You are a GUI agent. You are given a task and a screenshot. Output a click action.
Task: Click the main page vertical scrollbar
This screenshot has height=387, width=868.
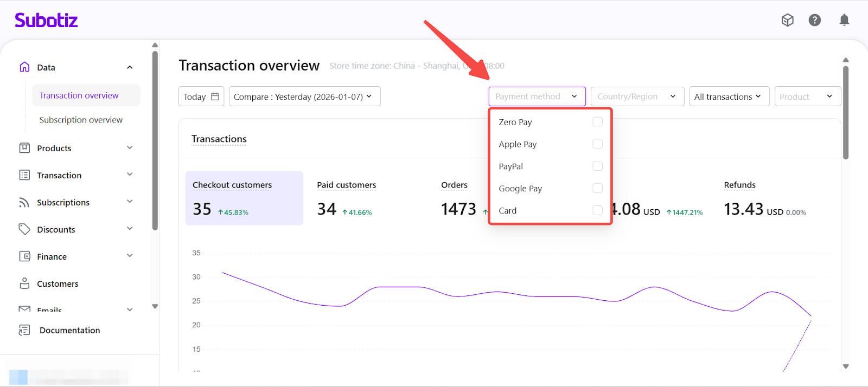(x=845, y=113)
